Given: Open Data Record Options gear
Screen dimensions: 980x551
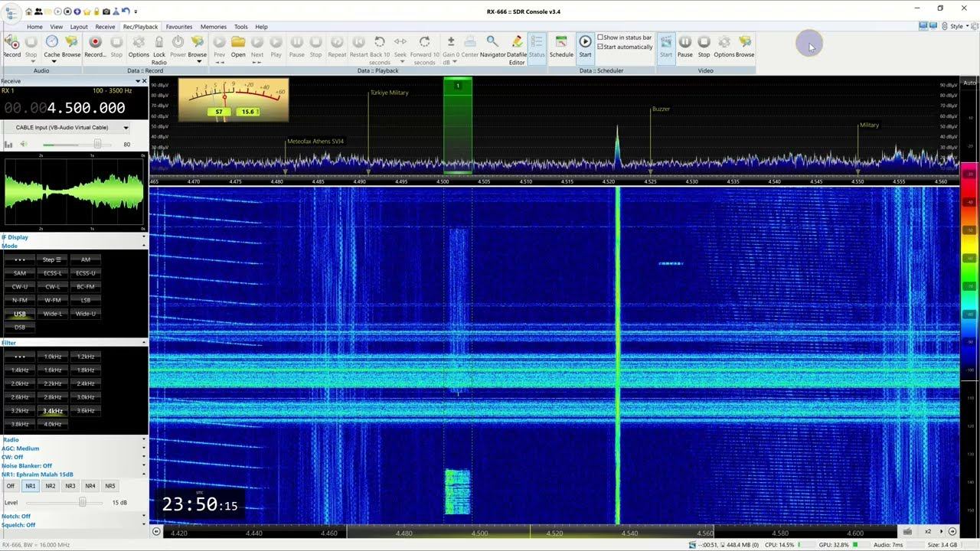Looking at the screenshot, I should coord(139,45).
